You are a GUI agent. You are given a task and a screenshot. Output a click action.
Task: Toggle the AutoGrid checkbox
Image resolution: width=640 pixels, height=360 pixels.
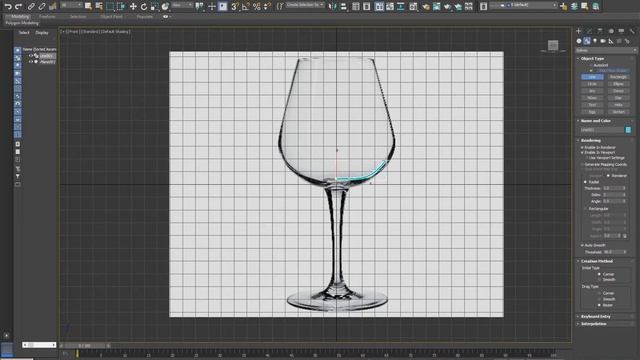coord(591,65)
